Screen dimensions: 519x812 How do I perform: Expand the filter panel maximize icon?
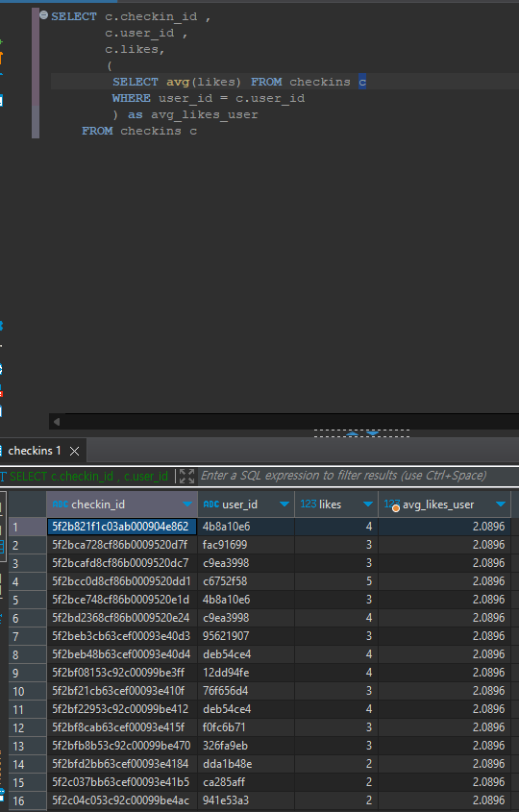pyautogui.click(x=187, y=476)
